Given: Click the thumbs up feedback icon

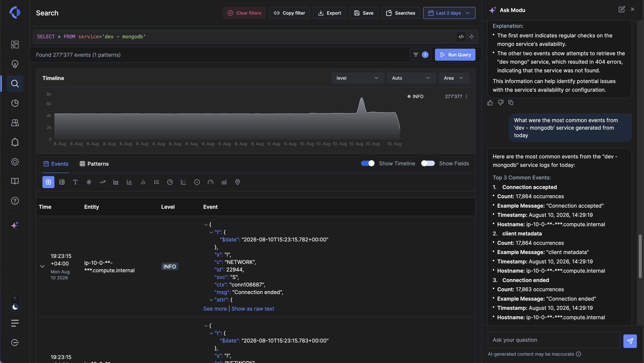Looking at the screenshot, I should point(490,103).
